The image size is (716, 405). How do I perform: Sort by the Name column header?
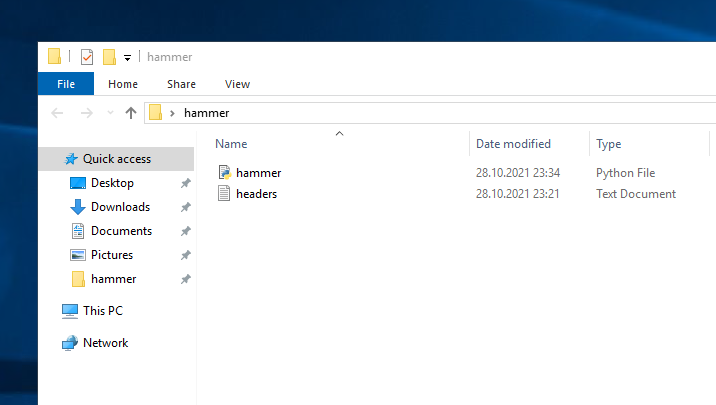point(231,144)
